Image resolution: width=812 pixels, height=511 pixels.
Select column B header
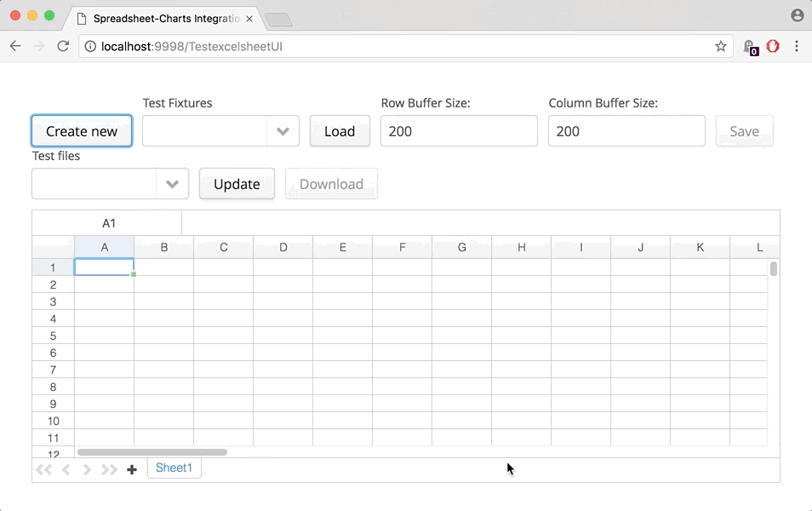(x=163, y=247)
